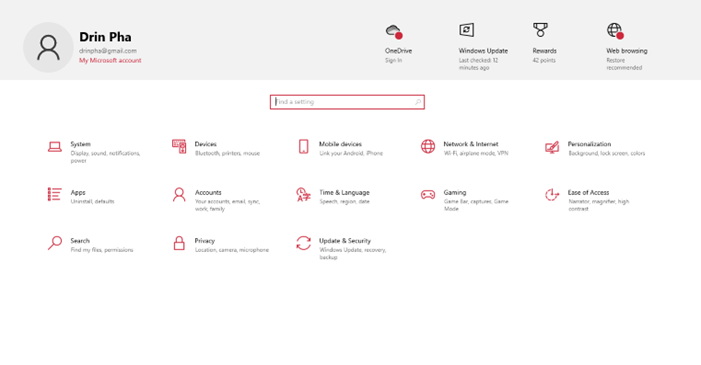701x365 pixels.
Task: Click 'Wi-Fi, airplane mode, VPN' description
Action: [476, 153]
